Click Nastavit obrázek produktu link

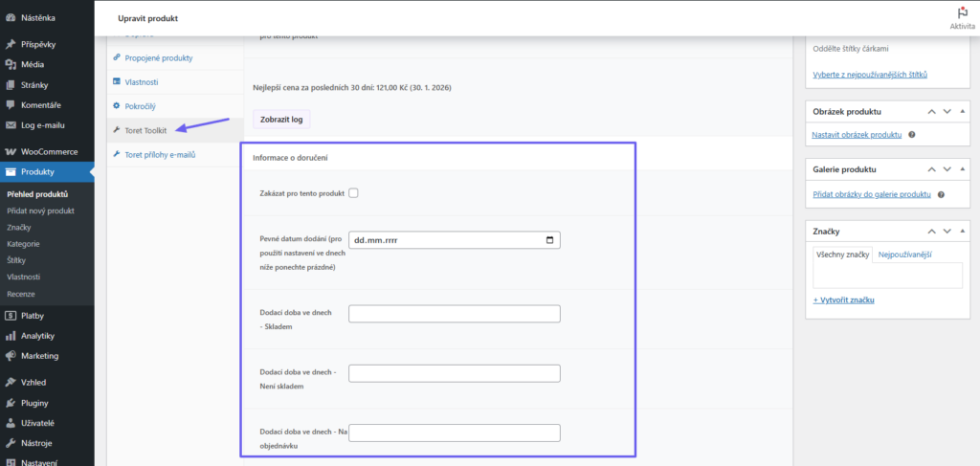857,135
